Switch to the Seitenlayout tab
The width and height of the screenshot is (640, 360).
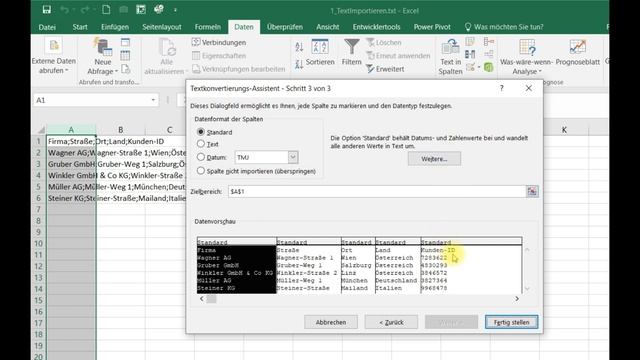coord(162,27)
